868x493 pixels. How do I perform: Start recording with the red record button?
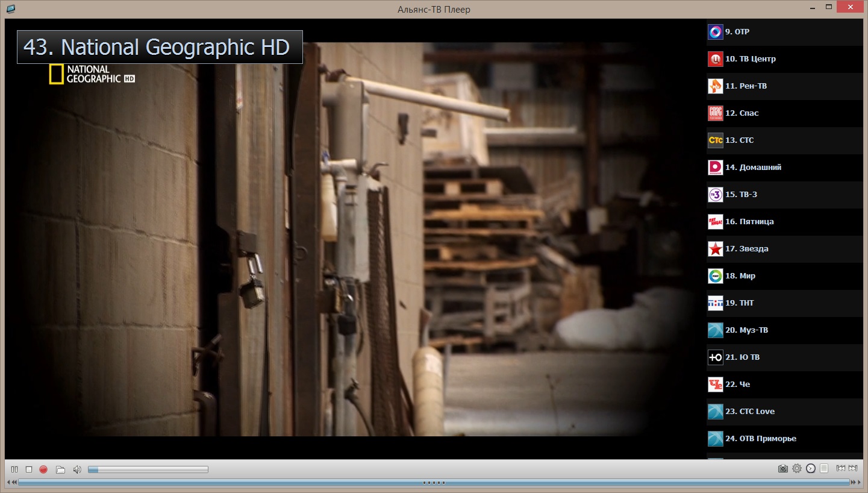pyautogui.click(x=43, y=469)
